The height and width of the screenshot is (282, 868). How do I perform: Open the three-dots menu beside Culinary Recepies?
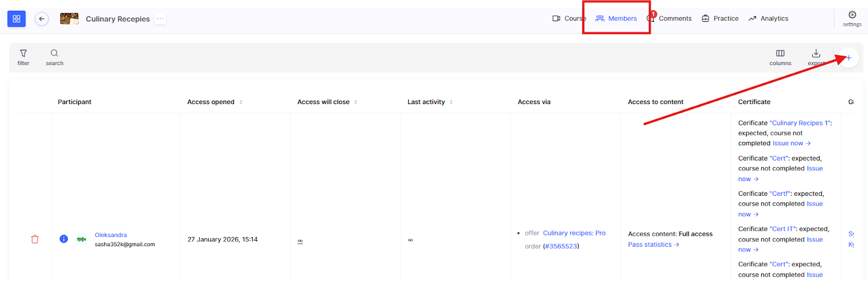click(160, 19)
